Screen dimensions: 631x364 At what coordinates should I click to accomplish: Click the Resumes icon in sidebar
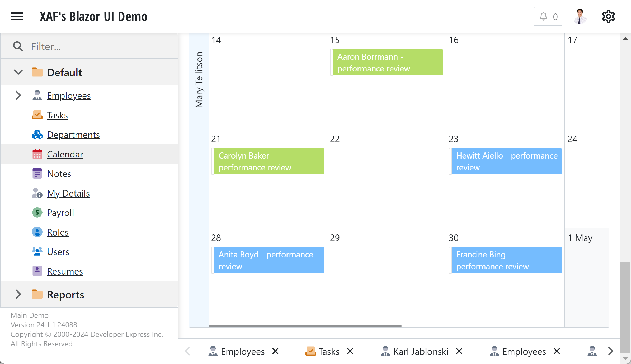pos(37,271)
